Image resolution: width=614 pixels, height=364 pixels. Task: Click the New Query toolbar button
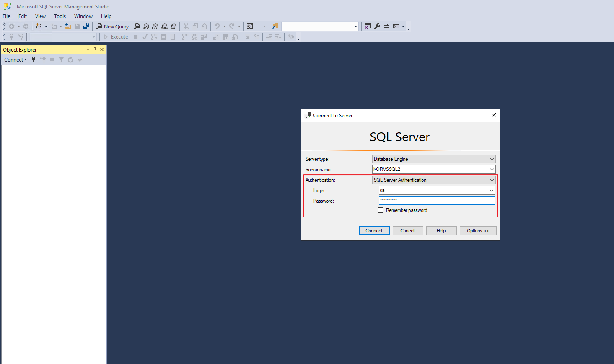click(112, 26)
